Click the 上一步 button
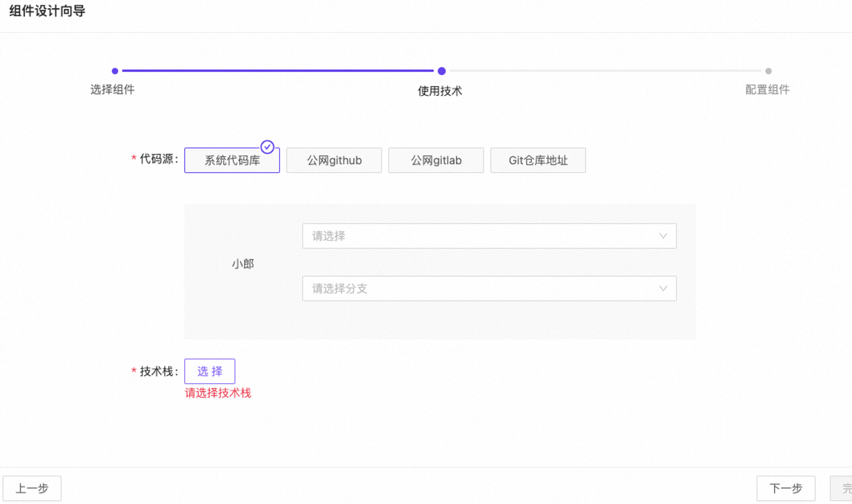The image size is (852, 504). point(32,488)
